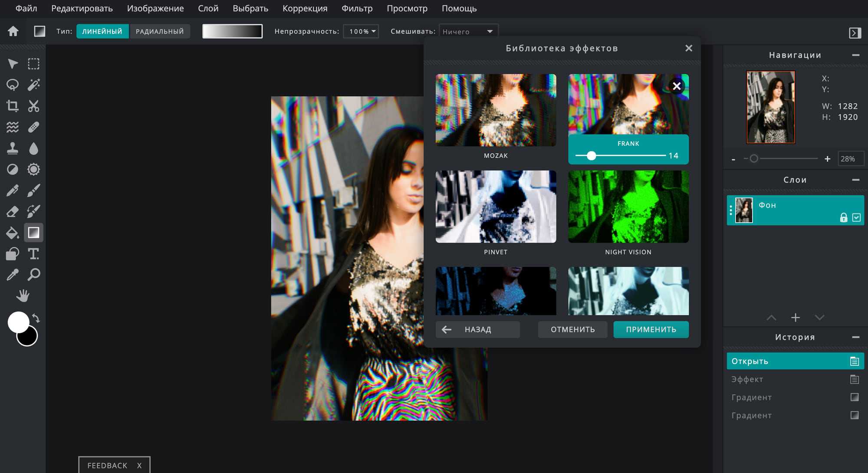Click the Назад button
Screen dimensions: 868x473
coord(477,329)
